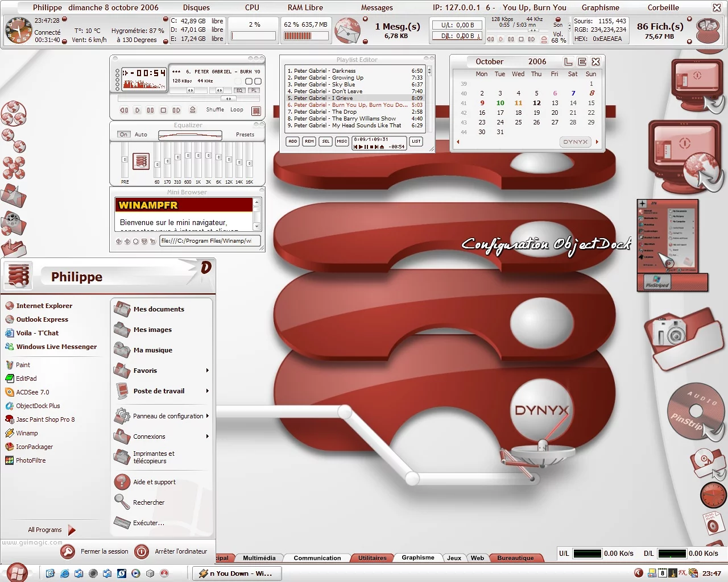Toggle Loop playback in Winamp
Viewport: 728px width, 582px height.
point(237,110)
